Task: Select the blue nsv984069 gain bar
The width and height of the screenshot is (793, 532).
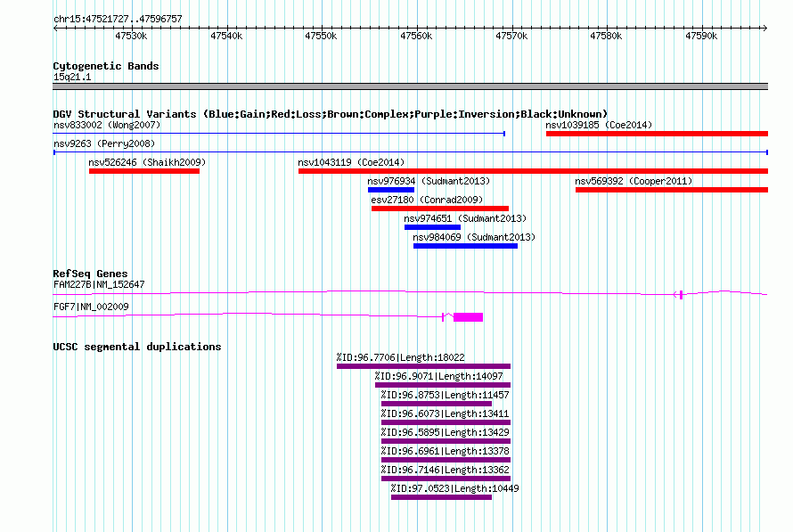Action: pyautogui.click(x=465, y=246)
